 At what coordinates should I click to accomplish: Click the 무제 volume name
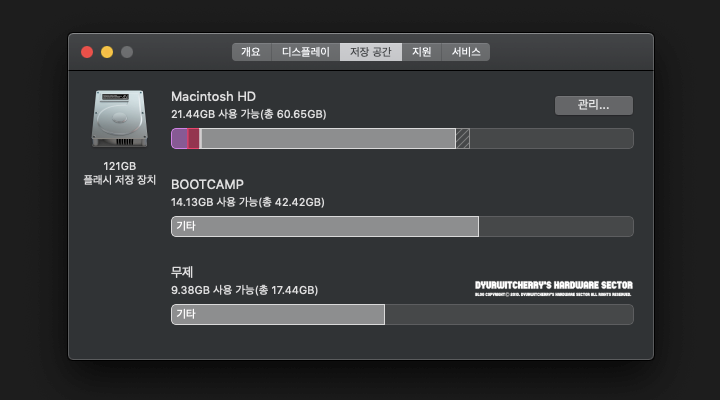pos(182,272)
